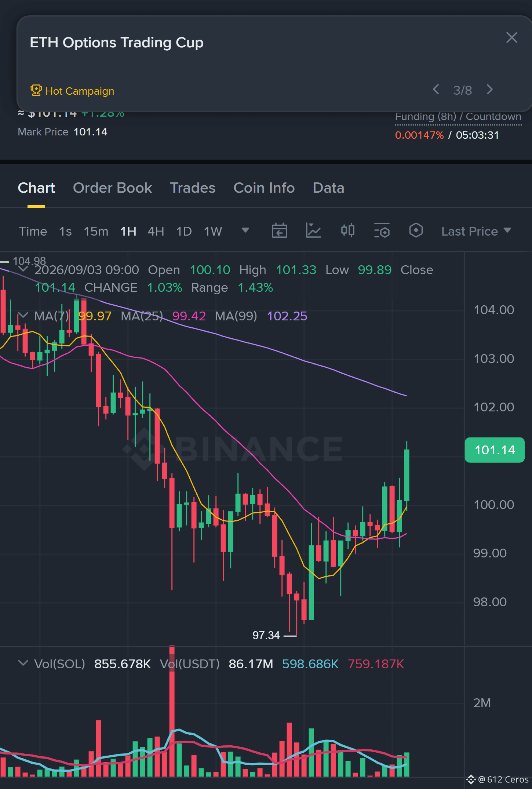532x789 pixels.
Task: Open the technical indicators line chart icon
Action: 313,231
